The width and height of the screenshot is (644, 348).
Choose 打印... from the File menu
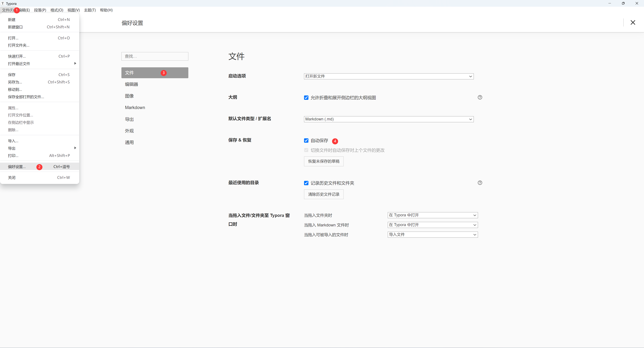coord(40,156)
